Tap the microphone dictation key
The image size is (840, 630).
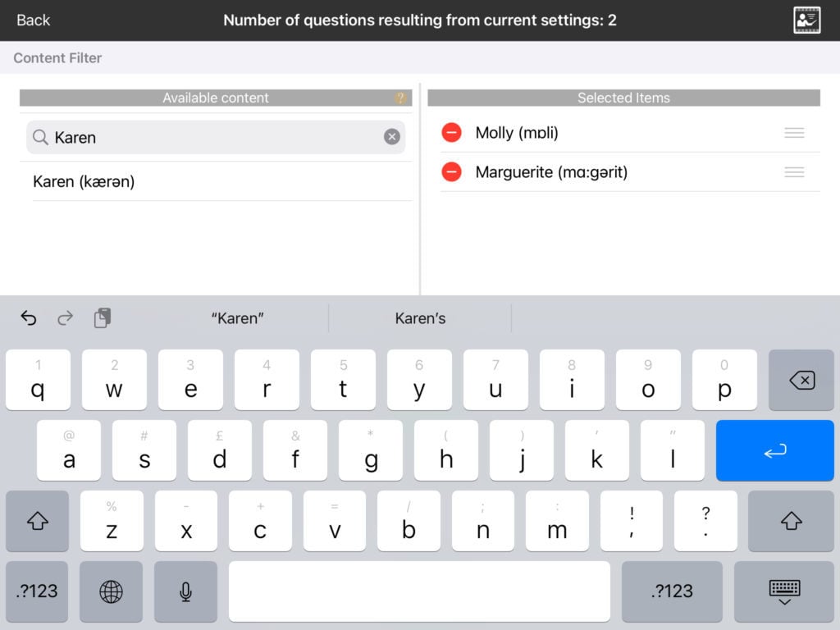coord(185,591)
